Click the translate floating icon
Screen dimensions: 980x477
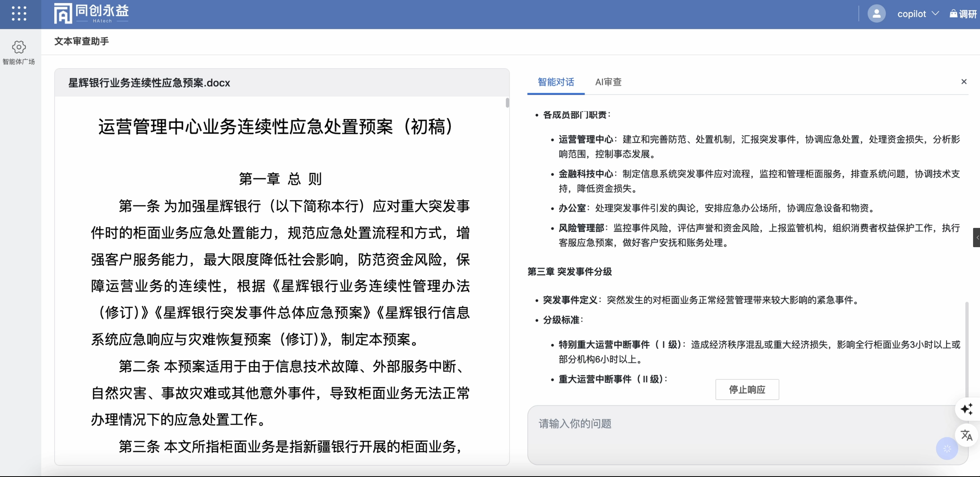pyautogui.click(x=967, y=435)
